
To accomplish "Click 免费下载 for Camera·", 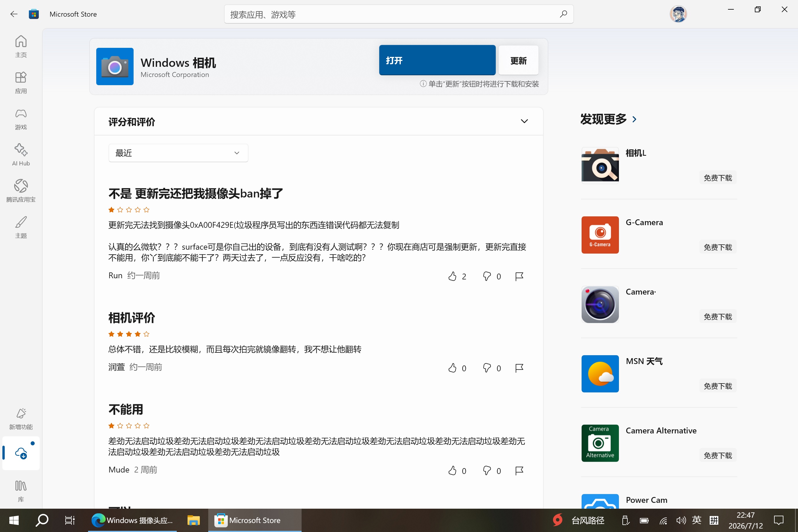I will (x=717, y=316).
